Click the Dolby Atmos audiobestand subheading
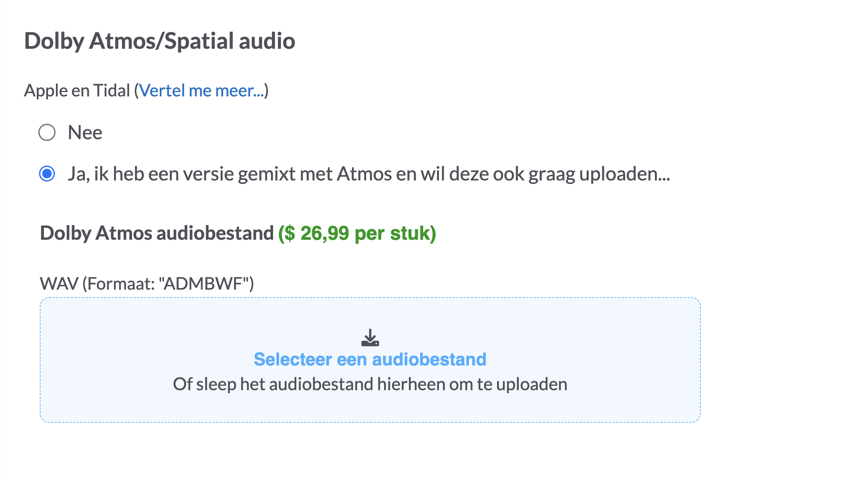The height and width of the screenshot is (481, 868). tap(157, 233)
